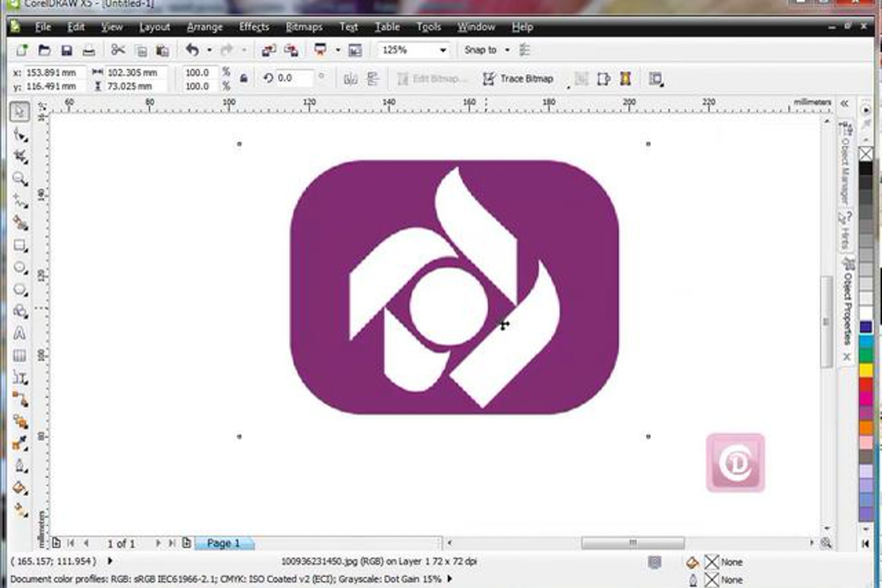Select the Connector tool
Screen dimensions: 882x588
tap(20, 399)
